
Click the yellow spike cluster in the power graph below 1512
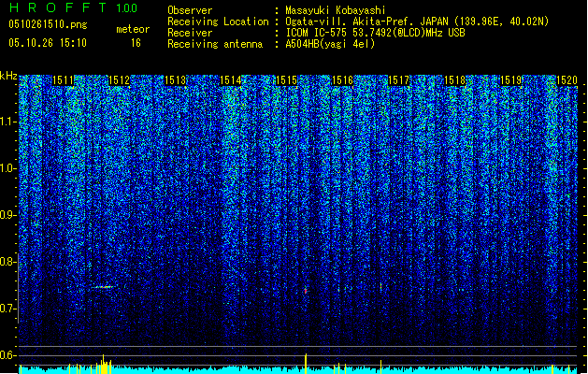coord(104,365)
